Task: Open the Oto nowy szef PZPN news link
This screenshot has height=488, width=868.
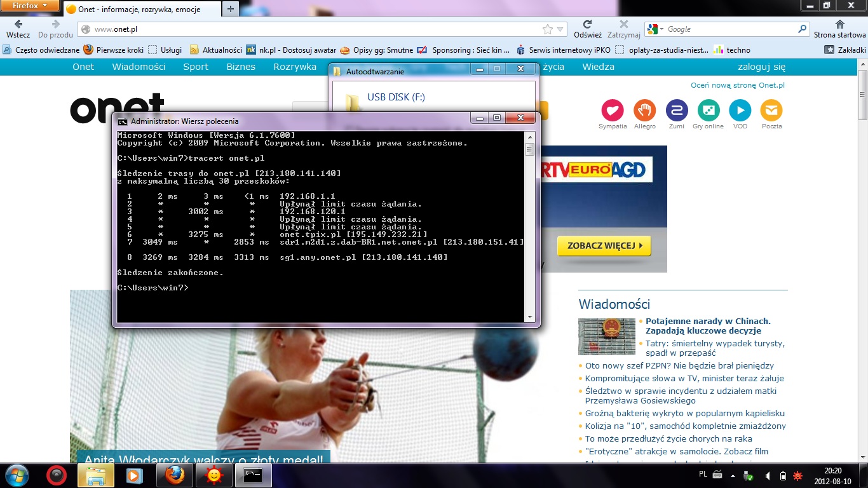Action: (679, 365)
